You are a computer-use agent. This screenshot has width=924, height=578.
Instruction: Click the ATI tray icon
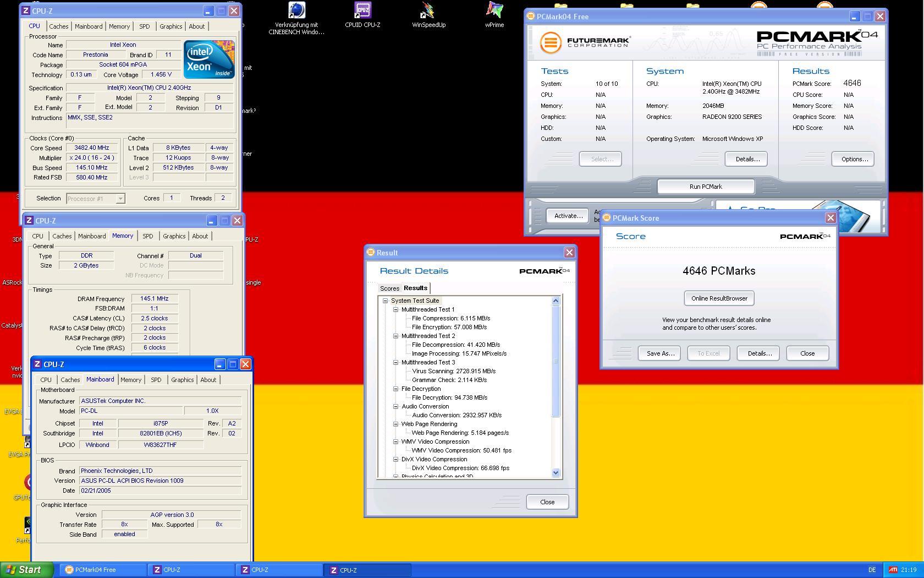[x=893, y=570]
